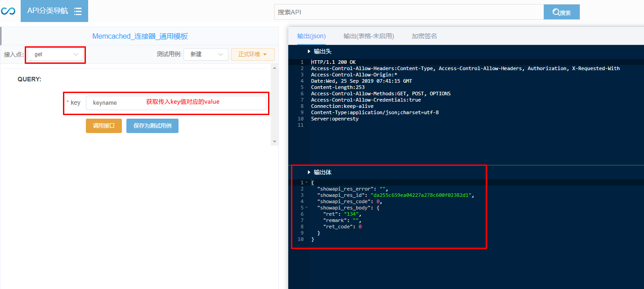Open the 正式环境 environment dropdown
Screen dimensions: 644x289
pos(253,54)
